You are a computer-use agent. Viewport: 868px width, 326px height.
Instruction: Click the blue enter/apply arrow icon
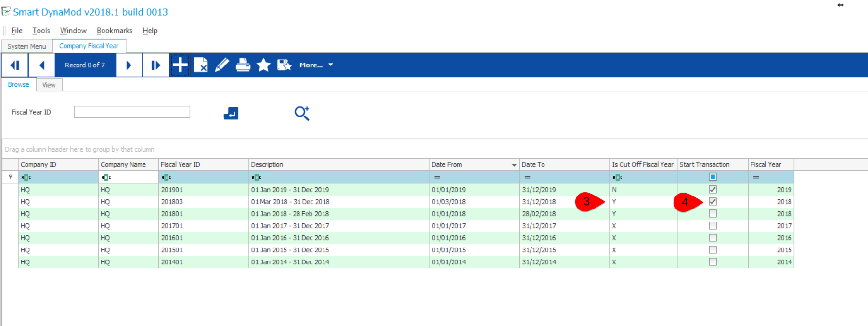pos(231,113)
